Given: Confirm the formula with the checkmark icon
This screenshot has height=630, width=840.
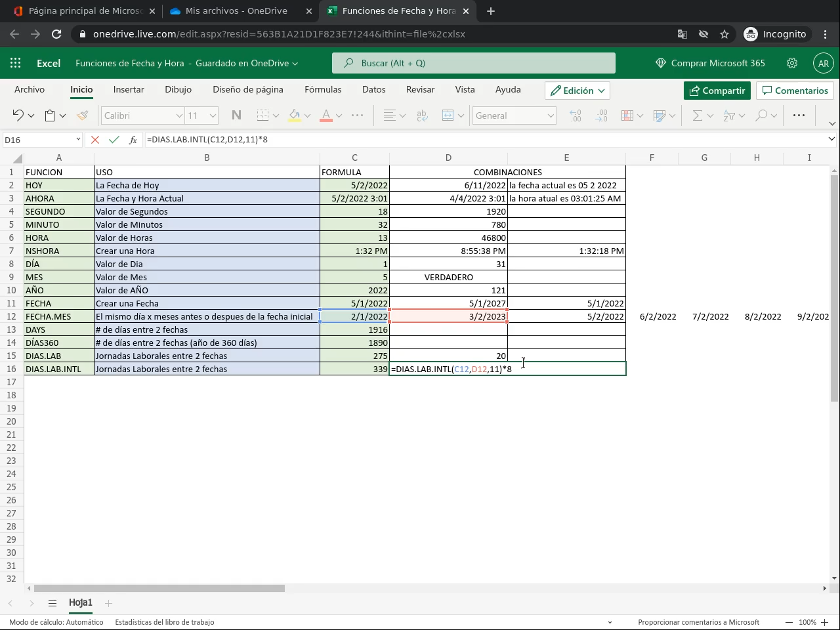Looking at the screenshot, I should click(x=114, y=140).
